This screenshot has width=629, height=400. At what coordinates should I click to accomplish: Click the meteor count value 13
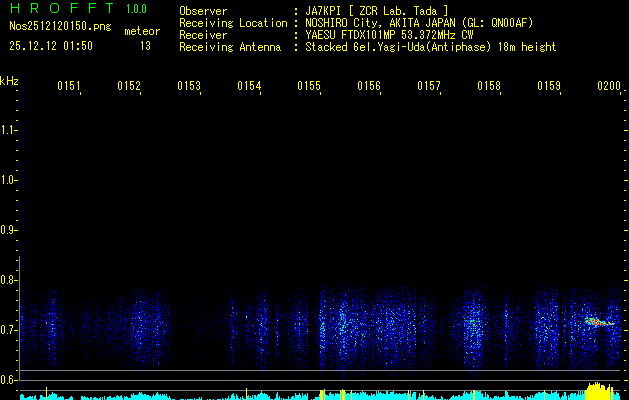tap(145, 46)
